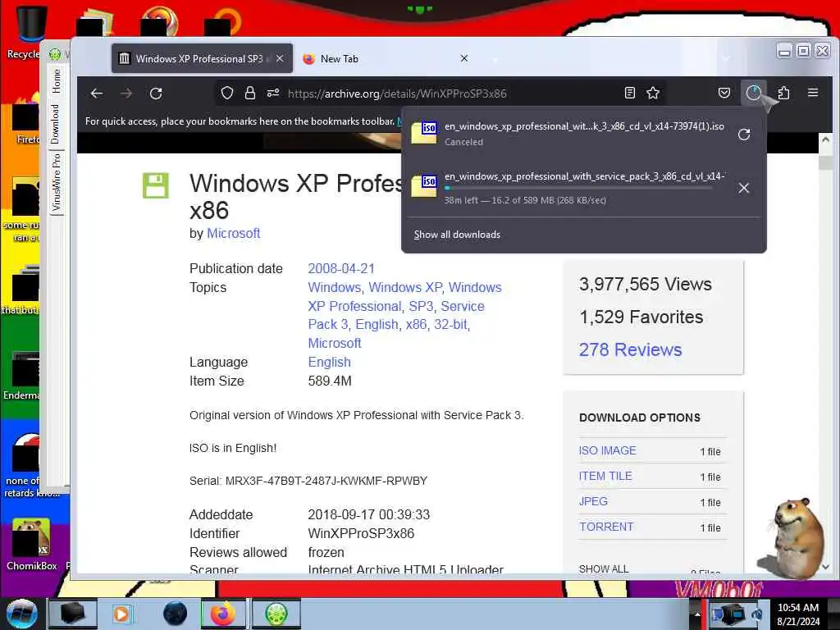Switch to the Windows XP Professional SP3 tab
Image resolution: width=840 pixels, height=630 pixels.
[x=202, y=58]
